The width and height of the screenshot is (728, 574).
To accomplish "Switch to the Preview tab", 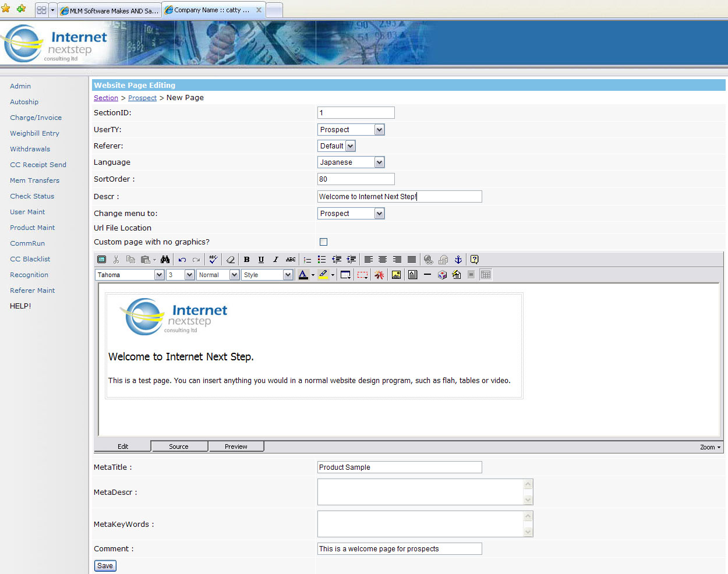I will pyautogui.click(x=236, y=447).
